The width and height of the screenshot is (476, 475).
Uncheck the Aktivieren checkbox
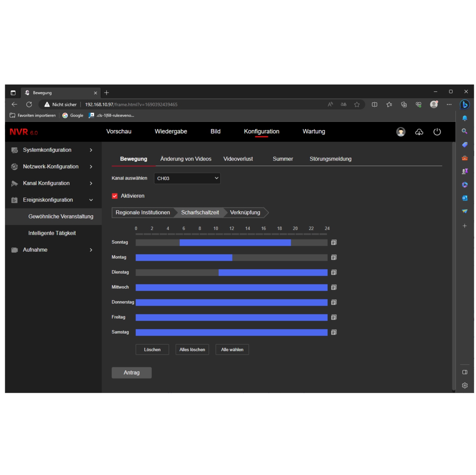pyautogui.click(x=115, y=196)
